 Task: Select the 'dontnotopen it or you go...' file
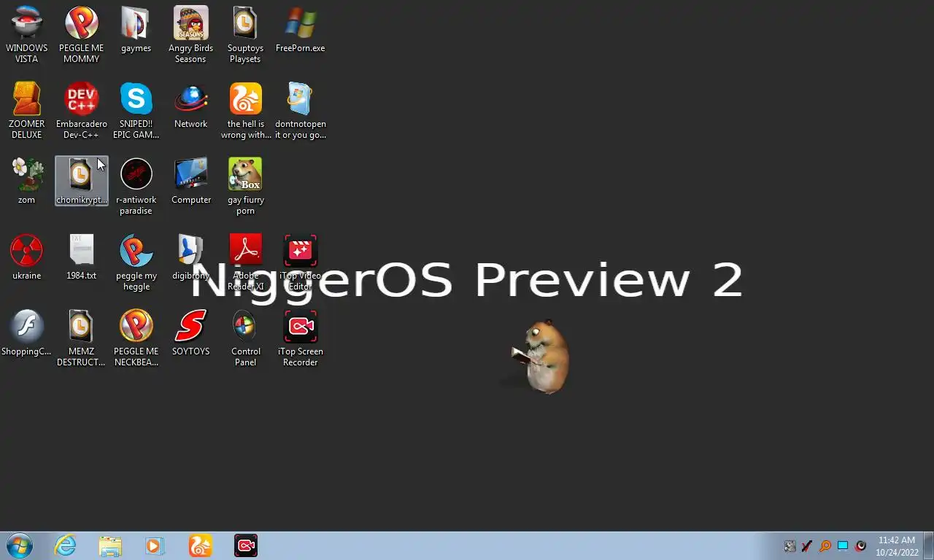(300, 110)
